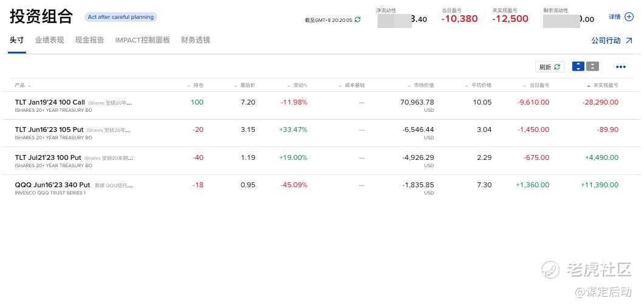Select the IMPACT控制面板 tab
Viewport: 644px width, 307px height.
(142, 40)
